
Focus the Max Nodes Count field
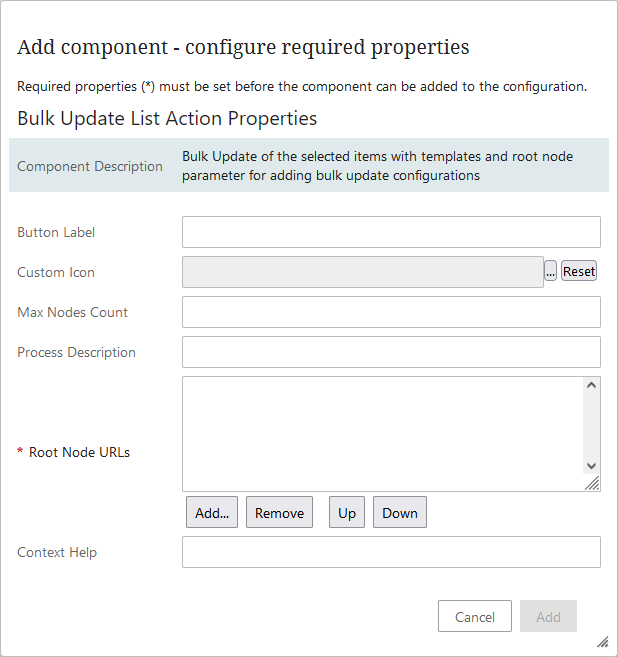[x=391, y=312]
